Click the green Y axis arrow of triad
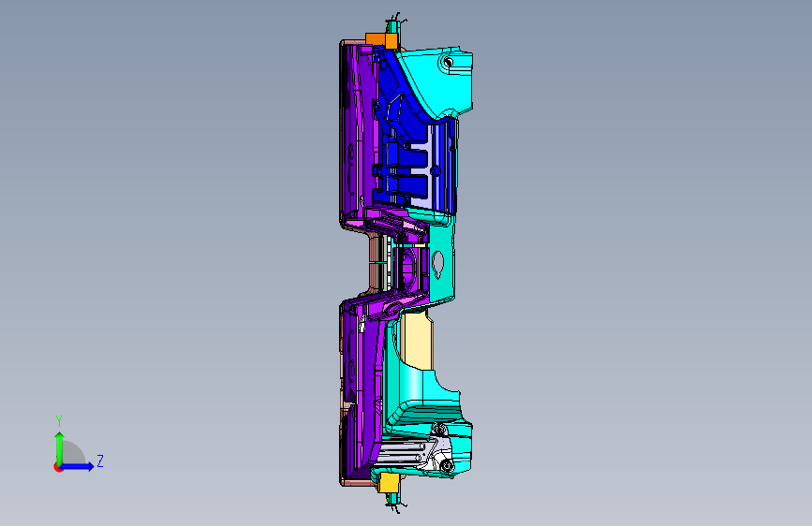This screenshot has height=526, width=812. click(x=59, y=447)
